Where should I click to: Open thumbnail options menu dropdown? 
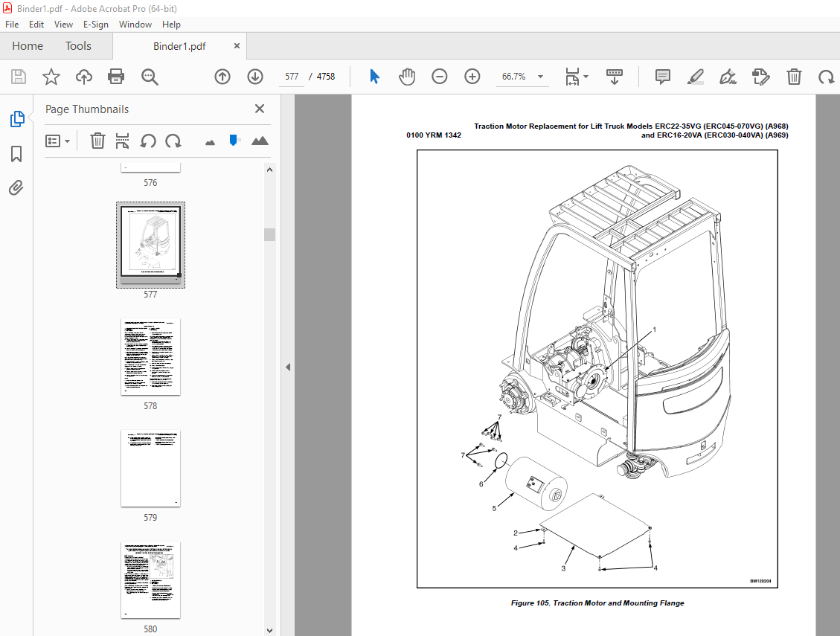[x=58, y=141]
